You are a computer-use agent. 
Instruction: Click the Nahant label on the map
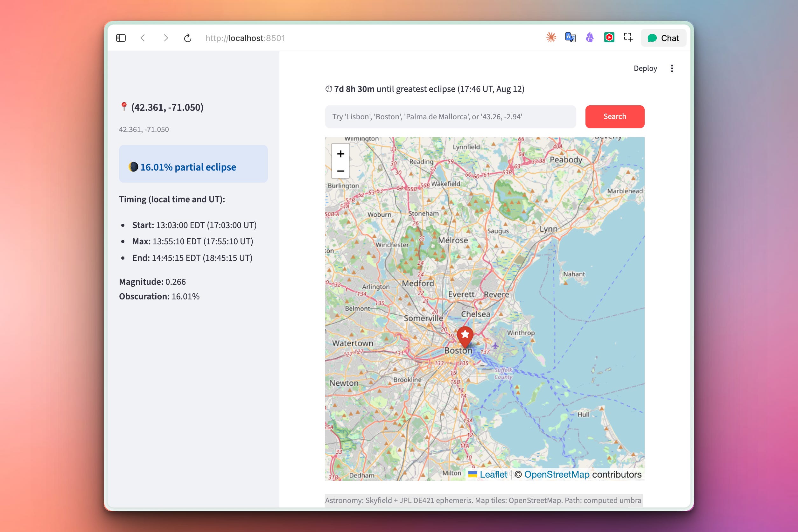click(x=574, y=274)
